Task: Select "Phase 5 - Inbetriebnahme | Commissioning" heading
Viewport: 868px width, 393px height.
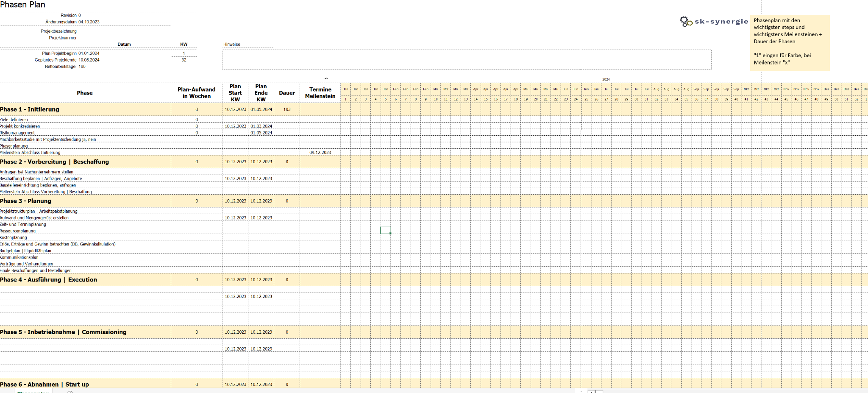Action: (63, 332)
